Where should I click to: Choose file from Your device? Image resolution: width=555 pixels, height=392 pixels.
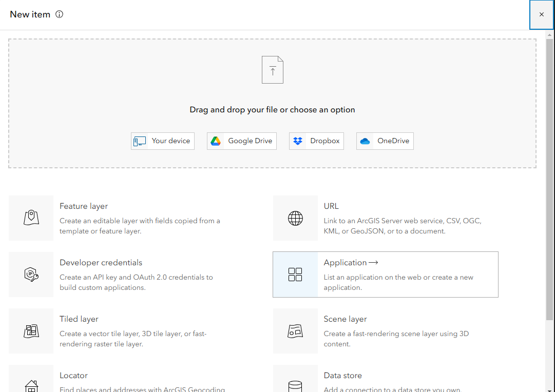[x=163, y=141]
